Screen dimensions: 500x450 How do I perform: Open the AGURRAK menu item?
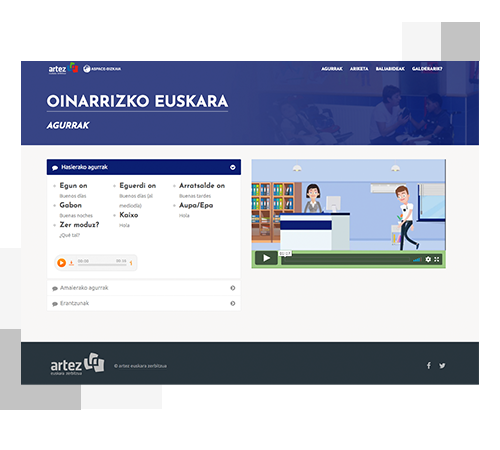pos(332,69)
